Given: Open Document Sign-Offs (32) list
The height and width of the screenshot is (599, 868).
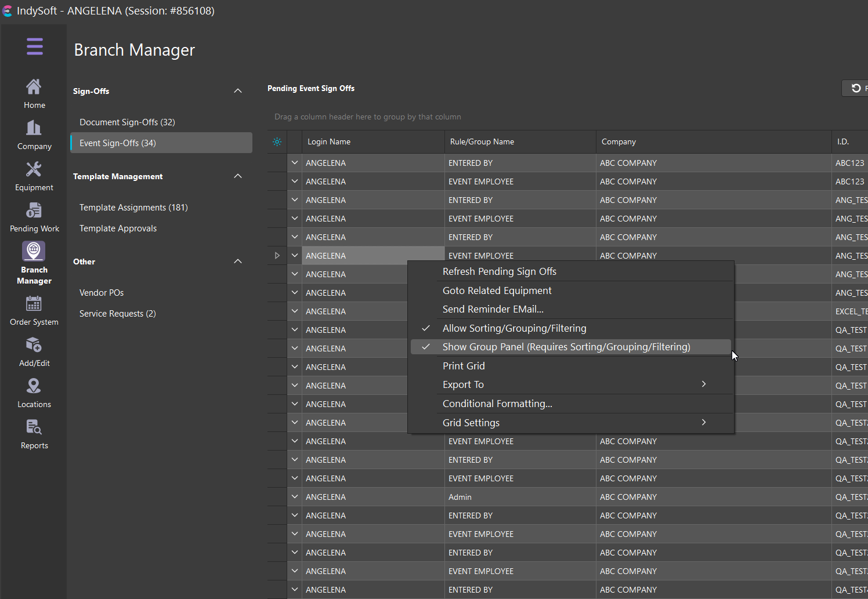Looking at the screenshot, I should pos(127,122).
